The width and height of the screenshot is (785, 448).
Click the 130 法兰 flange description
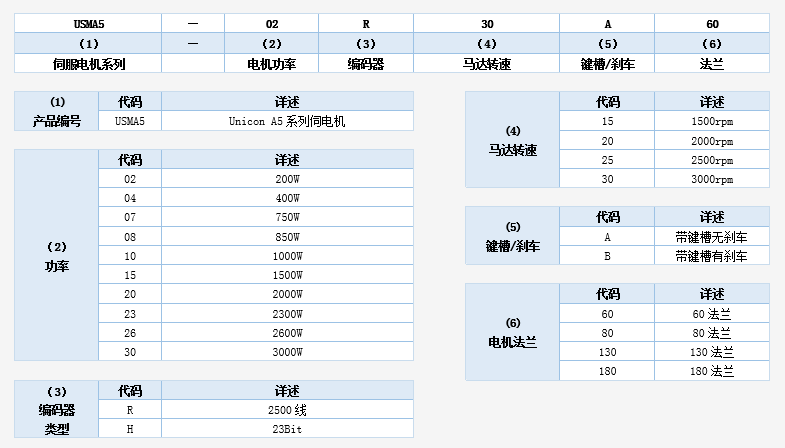coord(712,352)
